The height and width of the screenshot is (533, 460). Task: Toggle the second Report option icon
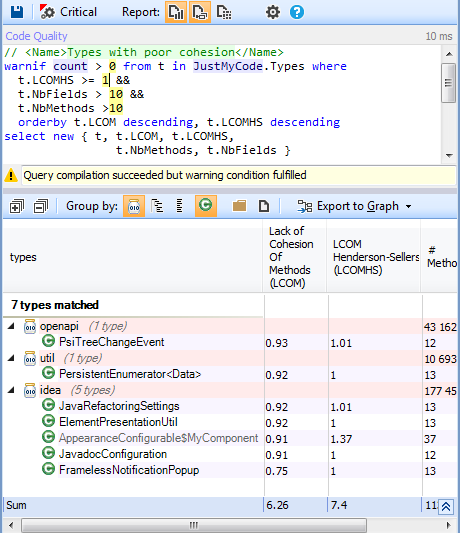(x=200, y=12)
